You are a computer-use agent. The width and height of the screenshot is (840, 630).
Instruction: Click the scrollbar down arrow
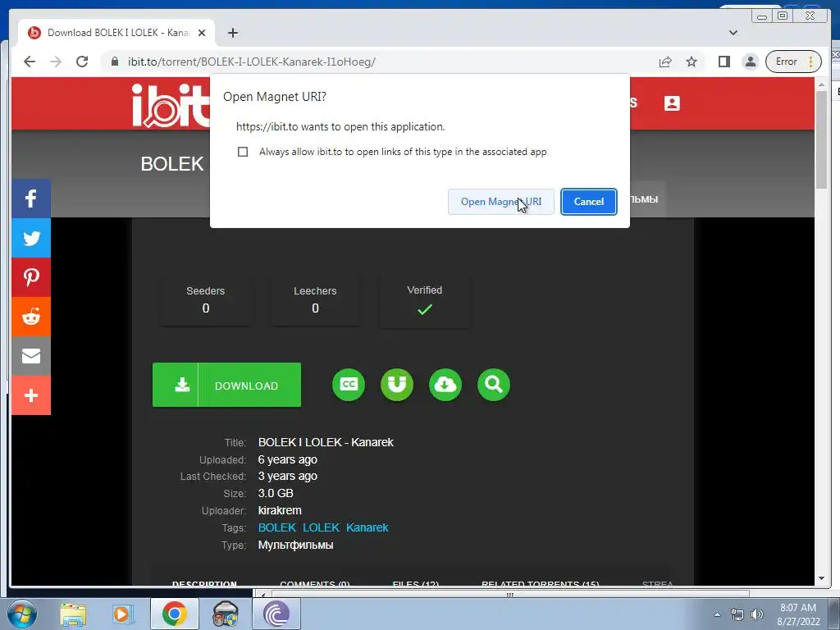(821, 578)
